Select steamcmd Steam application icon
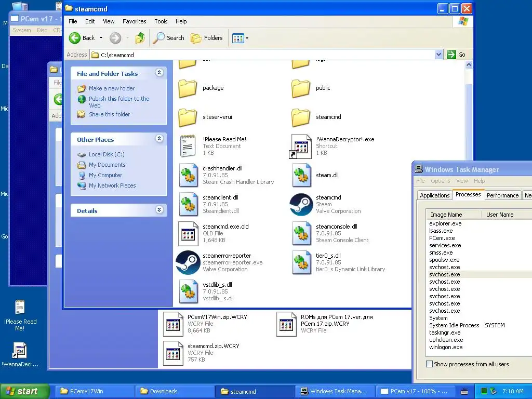Image resolution: width=532 pixels, height=399 pixels. tap(301, 205)
